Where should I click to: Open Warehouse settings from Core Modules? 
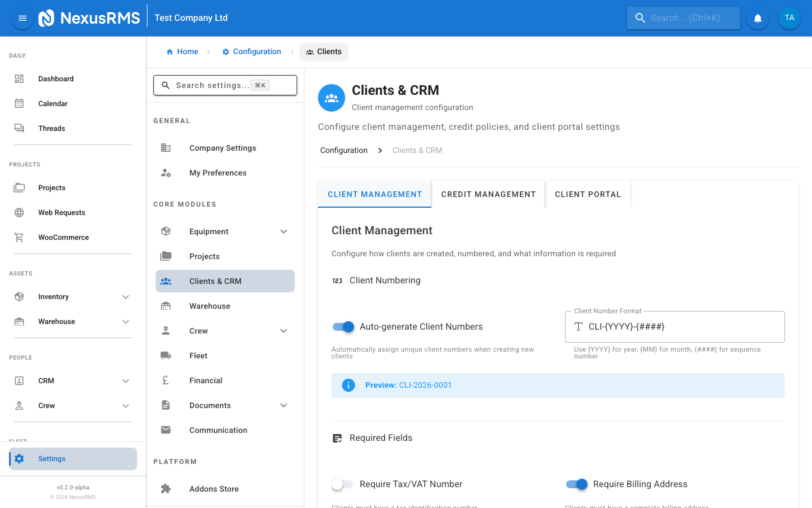[x=209, y=305]
